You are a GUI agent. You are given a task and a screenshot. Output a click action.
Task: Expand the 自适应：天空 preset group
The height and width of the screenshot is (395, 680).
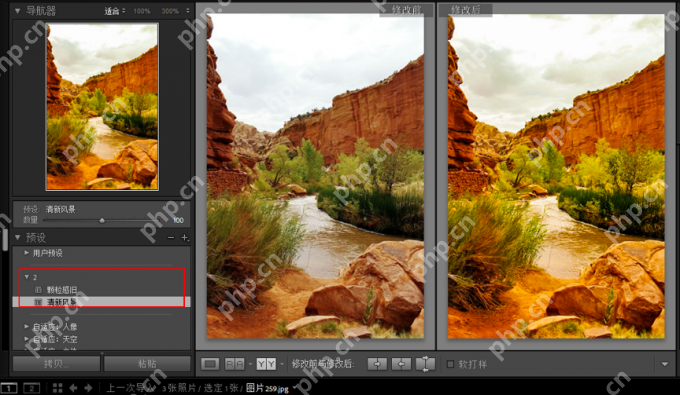(x=27, y=339)
